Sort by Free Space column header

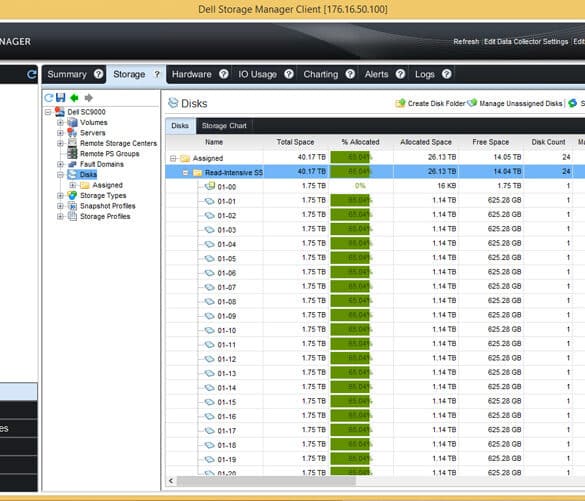(x=490, y=142)
